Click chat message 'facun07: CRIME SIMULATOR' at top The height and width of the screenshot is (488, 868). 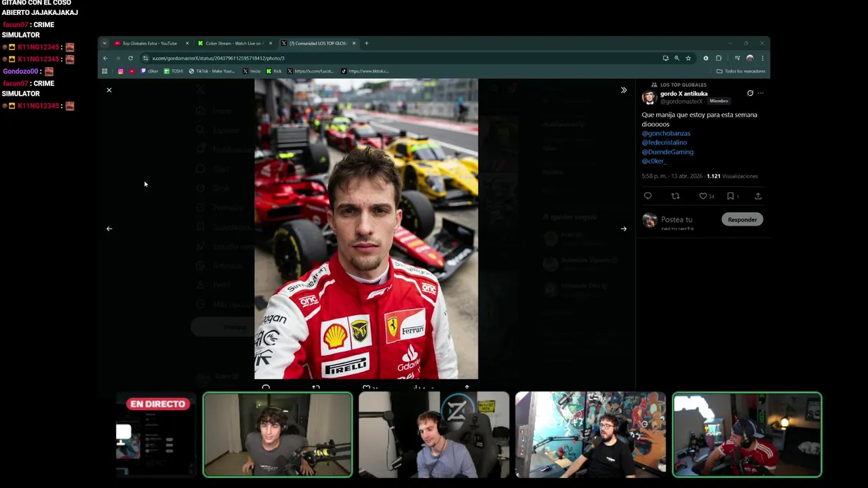tap(28, 30)
